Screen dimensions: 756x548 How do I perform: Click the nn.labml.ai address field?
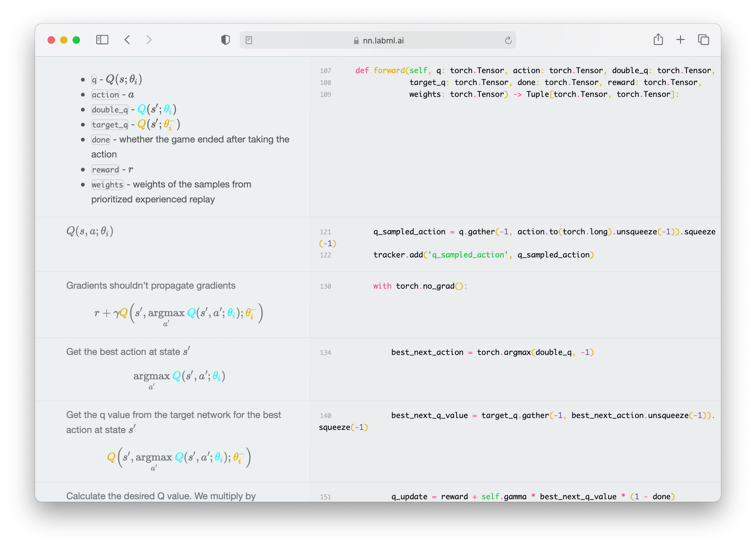click(383, 41)
